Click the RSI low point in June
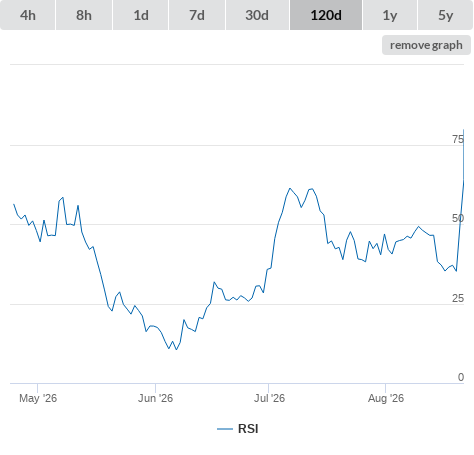This screenshot has width=474, height=455. [x=176, y=349]
